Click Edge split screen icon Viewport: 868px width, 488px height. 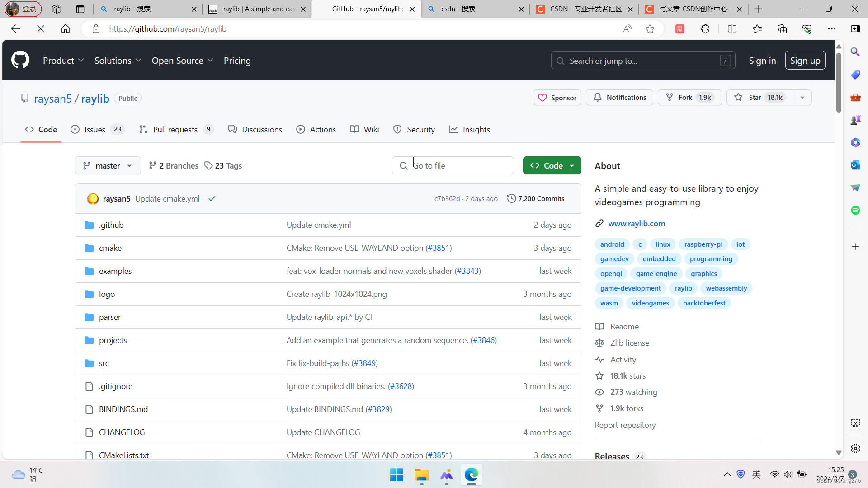click(x=732, y=29)
